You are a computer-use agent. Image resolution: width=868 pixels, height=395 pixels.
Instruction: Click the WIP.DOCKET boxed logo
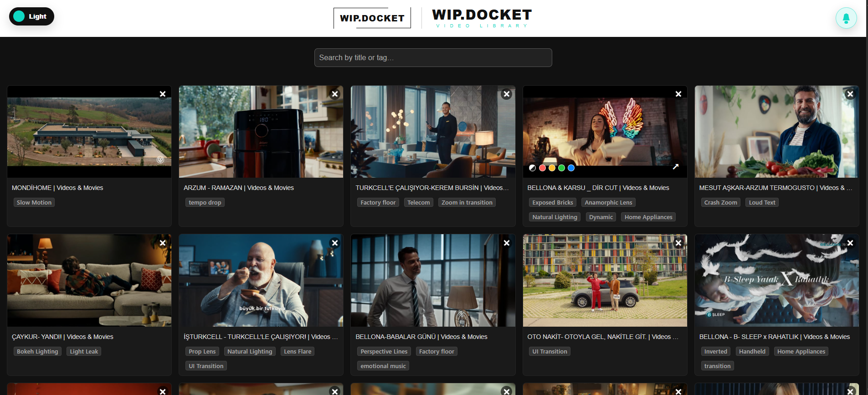point(372,18)
